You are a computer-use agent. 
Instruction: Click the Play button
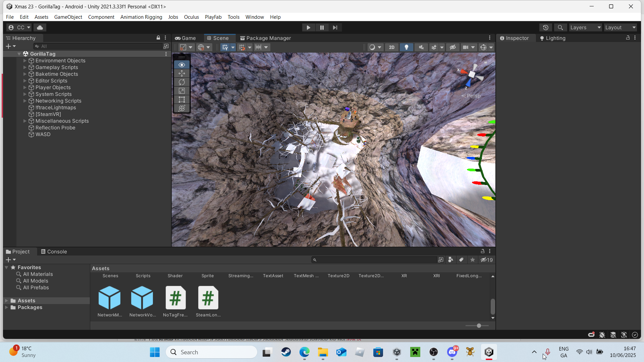click(308, 27)
